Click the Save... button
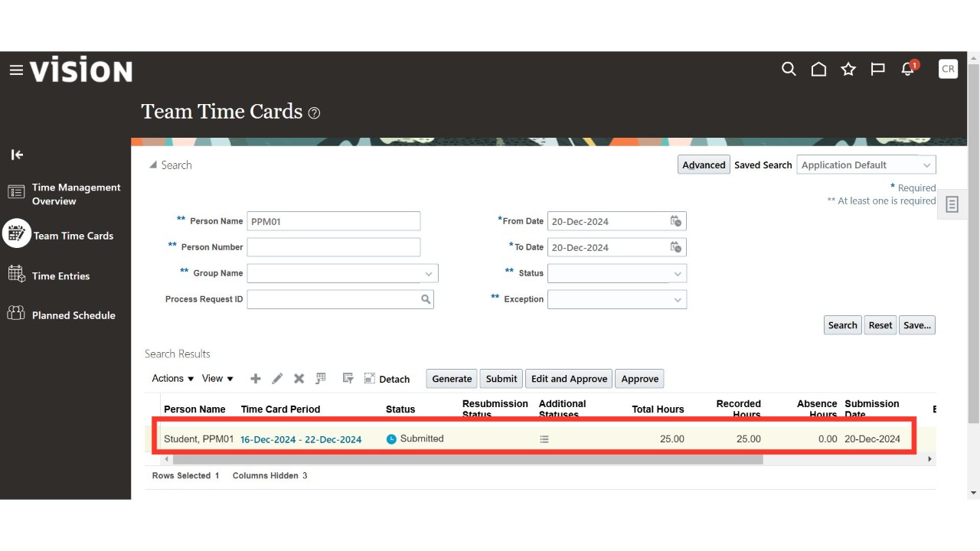 [x=917, y=325]
